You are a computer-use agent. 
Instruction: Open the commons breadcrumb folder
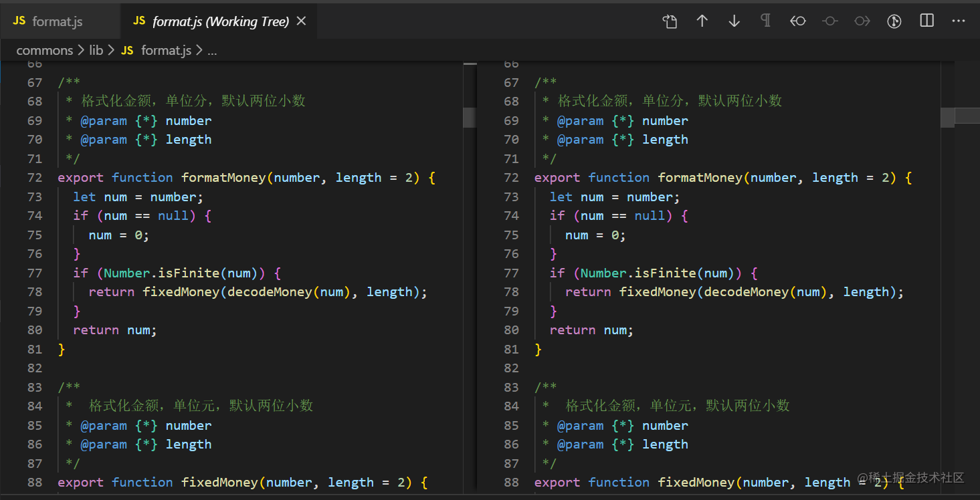tap(45, 50)
